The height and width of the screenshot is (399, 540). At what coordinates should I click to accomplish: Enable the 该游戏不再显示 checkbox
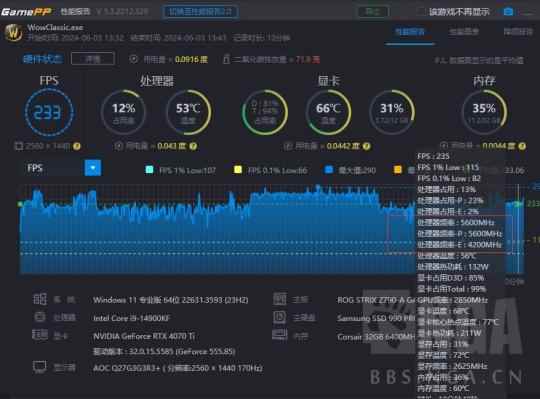click(420, 12)
